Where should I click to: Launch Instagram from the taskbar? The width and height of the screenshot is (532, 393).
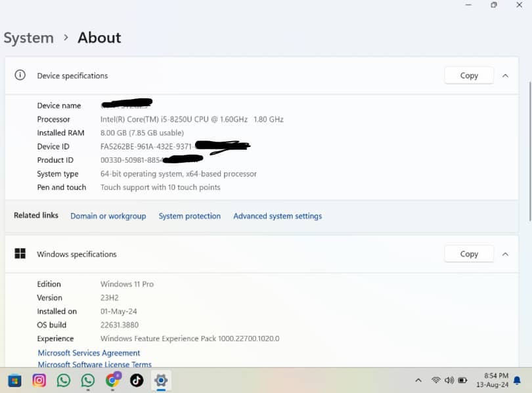click(39, 380)
